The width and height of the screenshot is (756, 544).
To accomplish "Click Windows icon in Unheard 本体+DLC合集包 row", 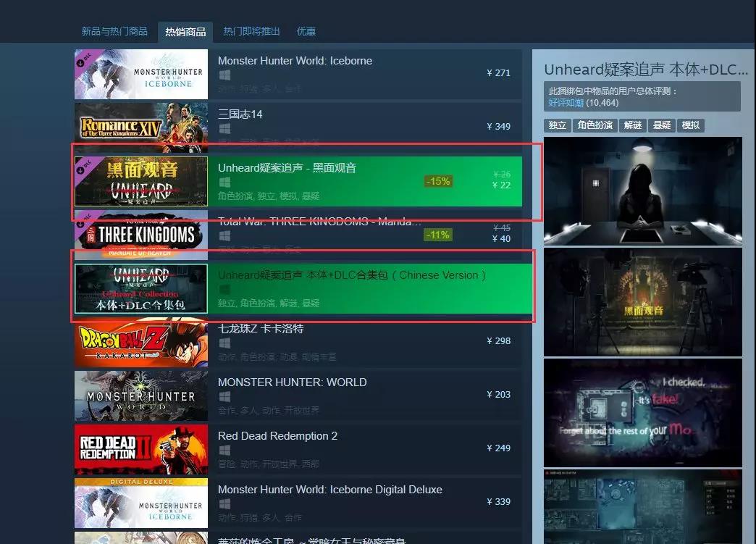I will coord(224,289).
